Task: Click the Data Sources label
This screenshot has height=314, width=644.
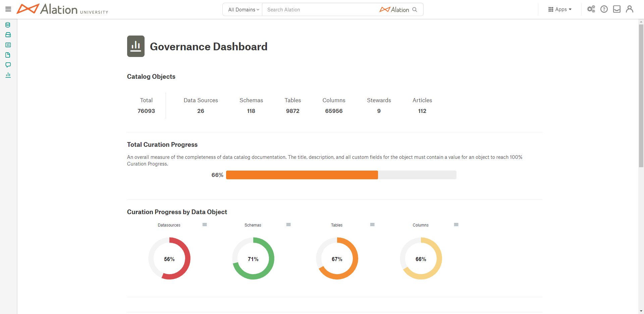Action: click(x=201, y=100)
